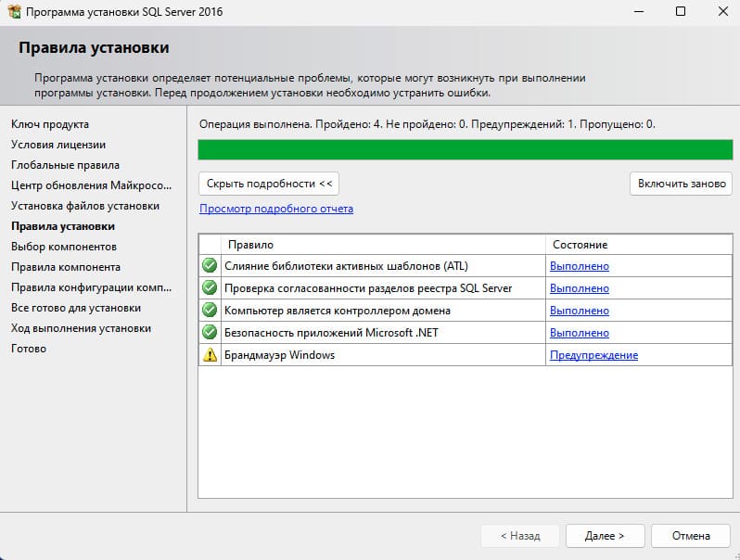The image size is (740, 560).
Task: Open Выполнено link for domain controller rule
Action: coord(580,311)
